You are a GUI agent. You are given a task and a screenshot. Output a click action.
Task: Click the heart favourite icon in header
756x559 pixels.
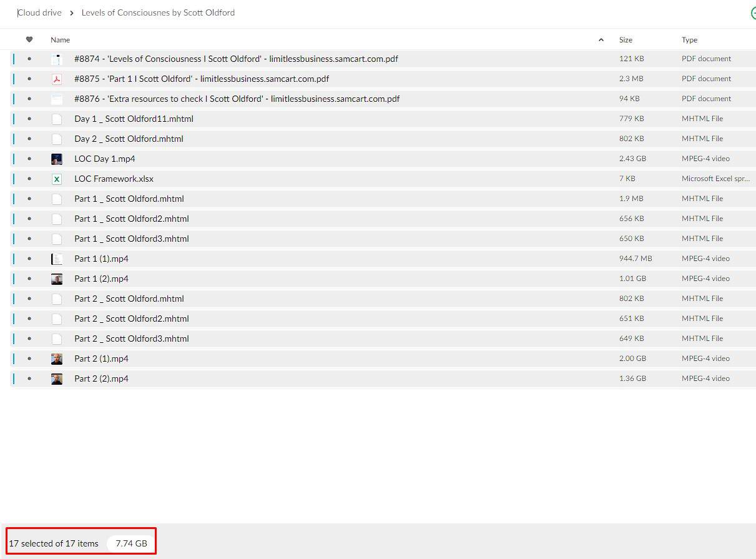pyautogui.click(x=29, y=39)
